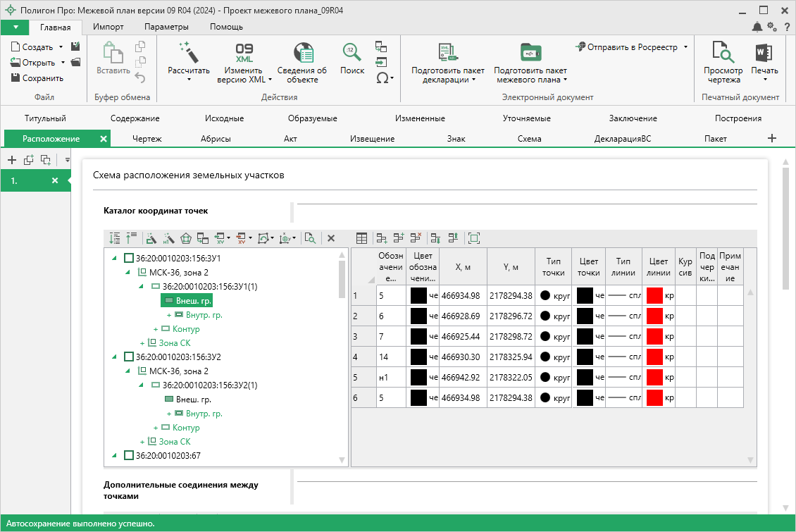Click the polygon contour icon in toolbar
Image resolution: width=796 pixels, height=532 pixels.
186,238
